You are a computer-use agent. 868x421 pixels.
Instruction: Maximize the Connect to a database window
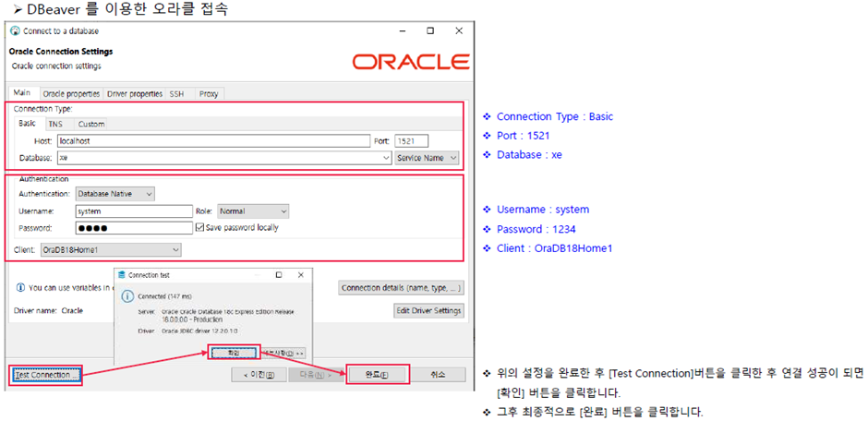[430, 31]
